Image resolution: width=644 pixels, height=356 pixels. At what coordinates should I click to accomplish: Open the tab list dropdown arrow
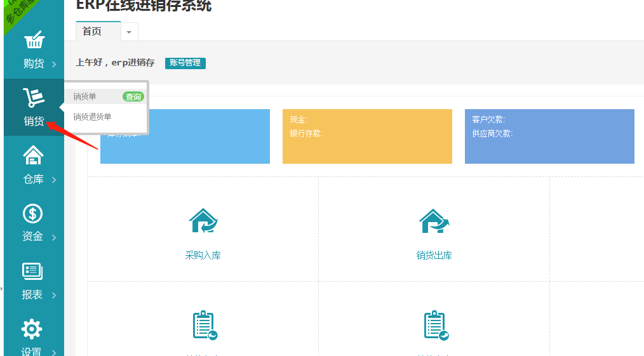point(129,32)
